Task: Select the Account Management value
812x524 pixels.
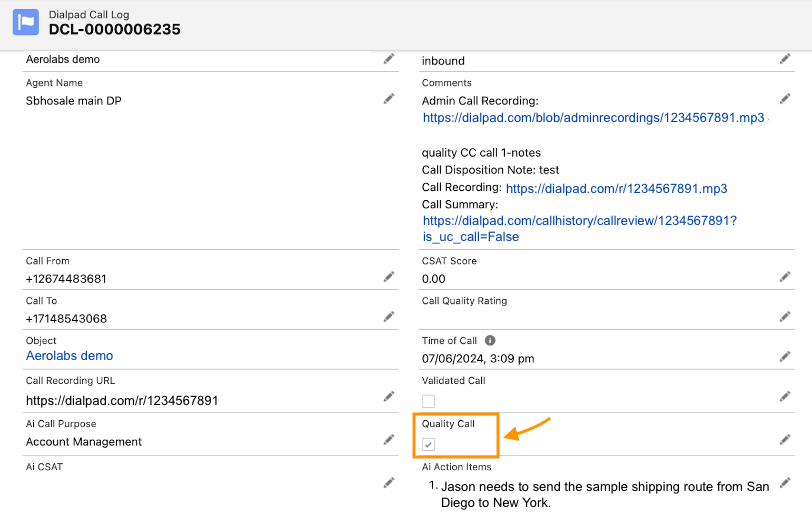Action: point(84,442)
